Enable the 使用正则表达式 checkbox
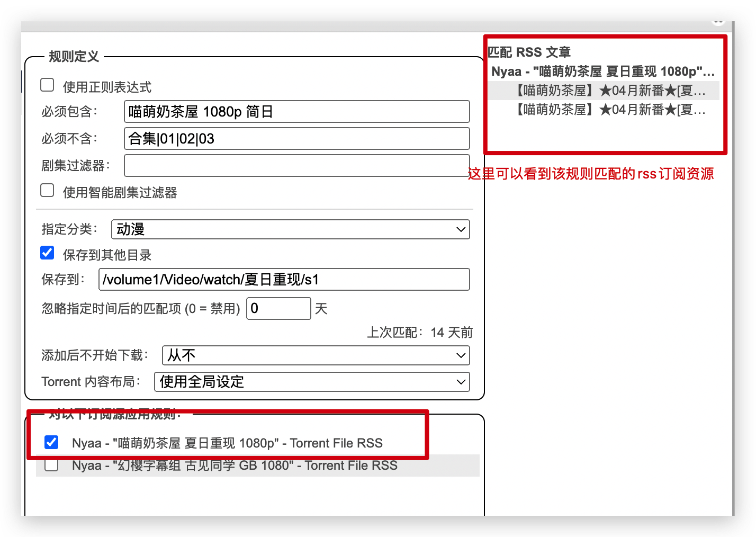Image resolution: width=756 pixels, height=537 pixels. (x=48, y=85)
